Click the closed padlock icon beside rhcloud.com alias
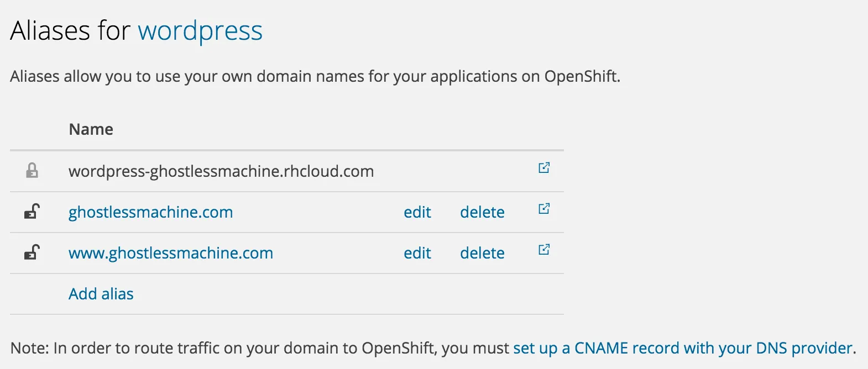This screenshot has height=369, width=868. [32, 171]
